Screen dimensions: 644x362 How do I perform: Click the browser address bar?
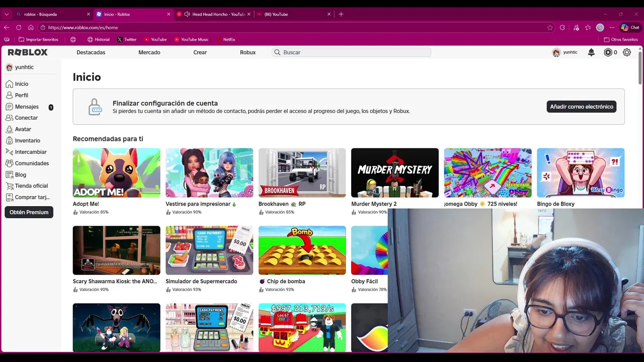tap(297, 28)
